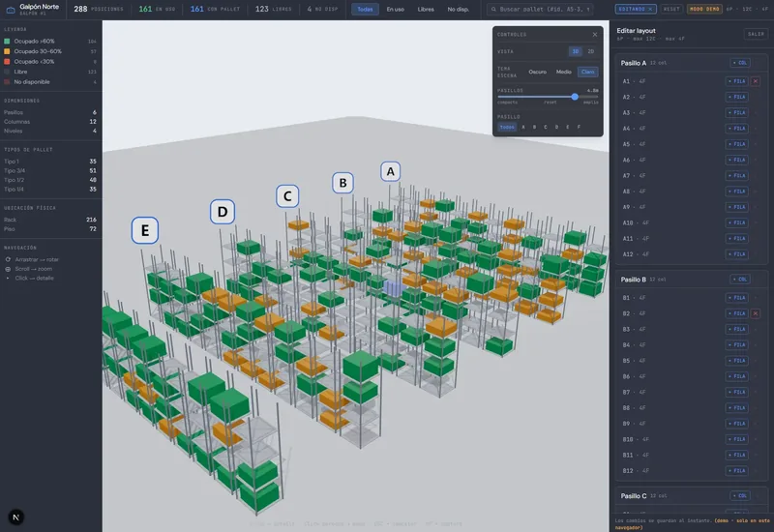
Task: Add column to Pasillo B with + COL
Action: [740, 280]
